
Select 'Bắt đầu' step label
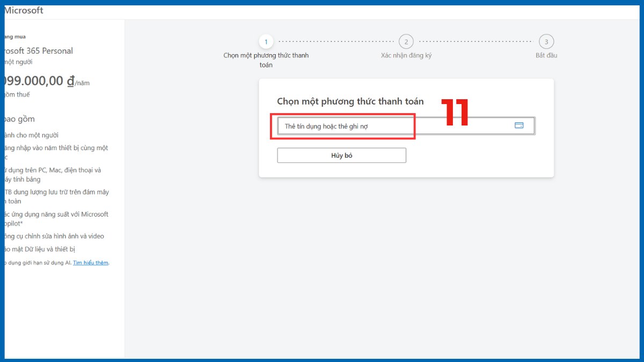click(546, 55)
